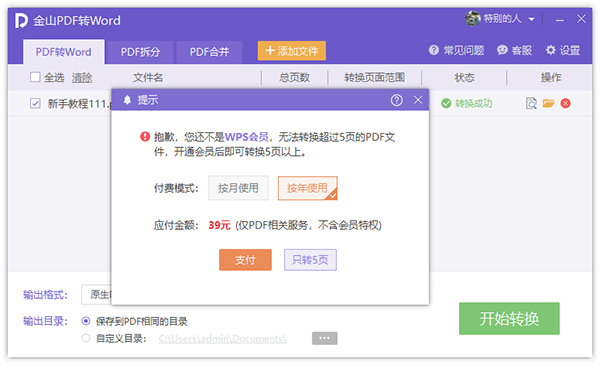The image size is (600, 365).
Task: Click the 操作 column header
Action: click(x=551, y=78)
